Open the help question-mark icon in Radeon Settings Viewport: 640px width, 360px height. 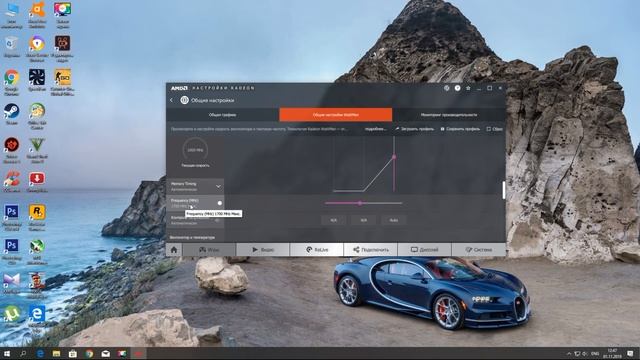coord(457,88)
